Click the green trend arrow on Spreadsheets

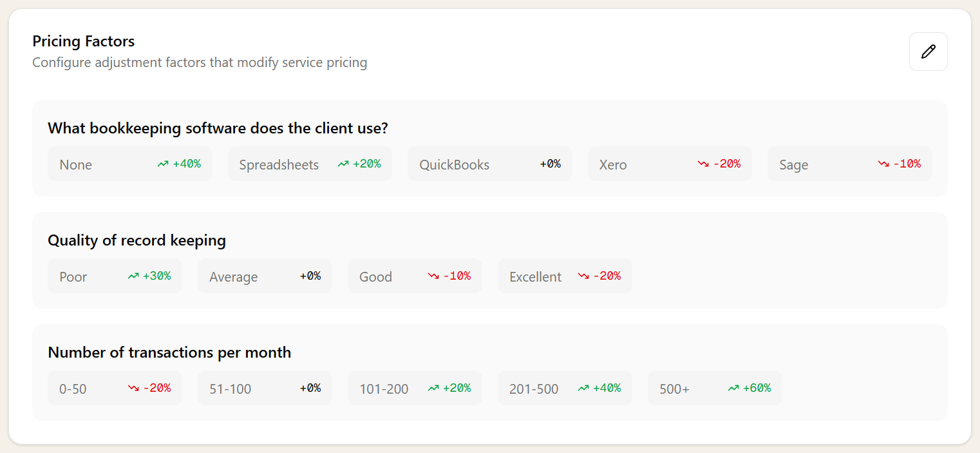(x=343, y=164)
